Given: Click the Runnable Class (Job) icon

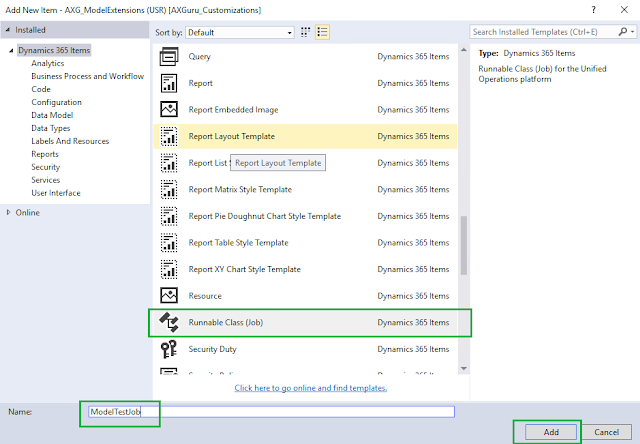Looking at the screenshot, I should 169,322.
